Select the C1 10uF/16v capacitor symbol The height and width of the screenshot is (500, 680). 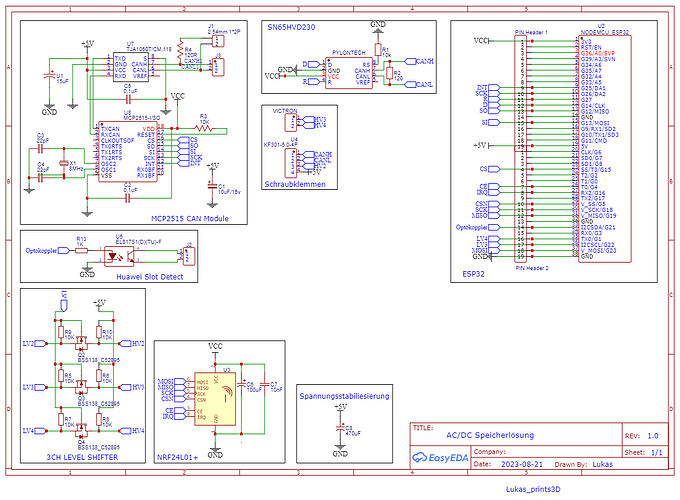212,186
